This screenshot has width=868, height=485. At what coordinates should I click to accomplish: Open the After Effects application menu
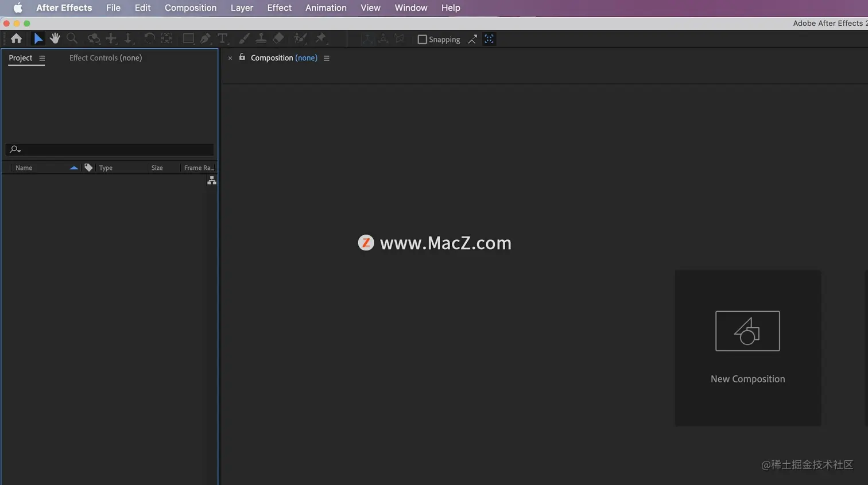(x=64, y=7)
